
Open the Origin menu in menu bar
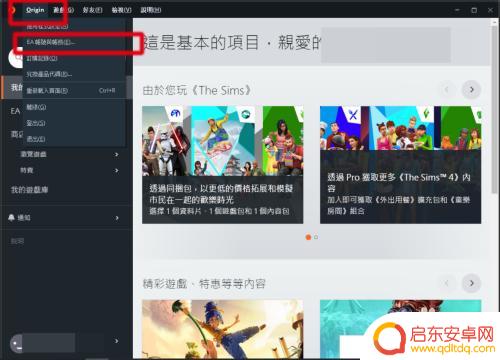coord(35,10)
